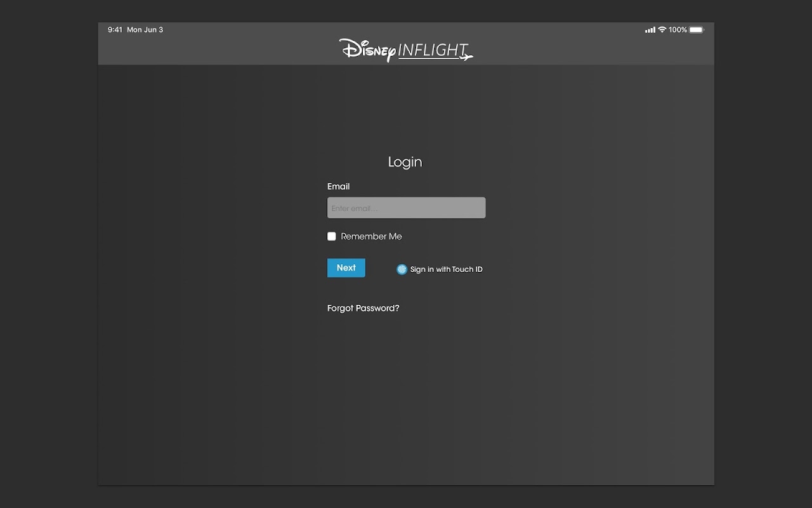Tap the battery indicator icon

[x=697, y=30]
